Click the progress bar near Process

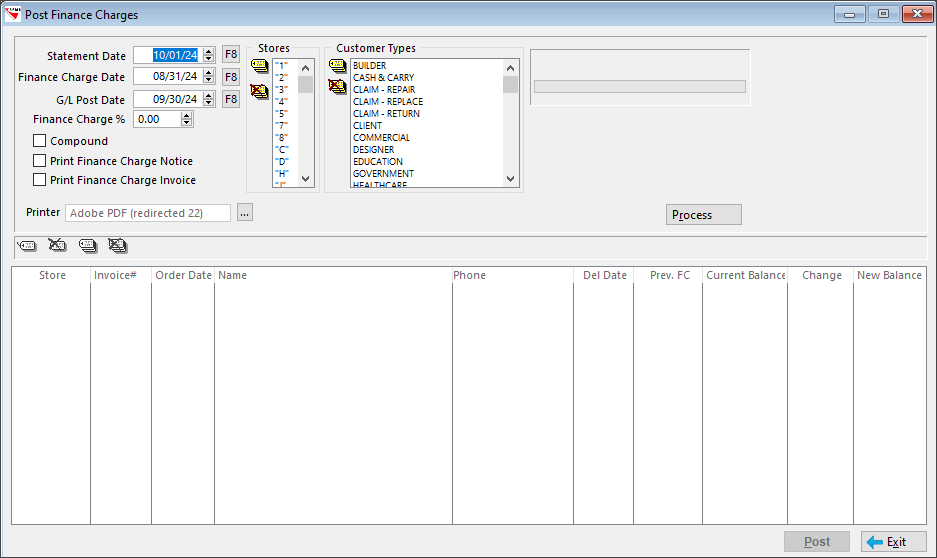pos(640,87)
